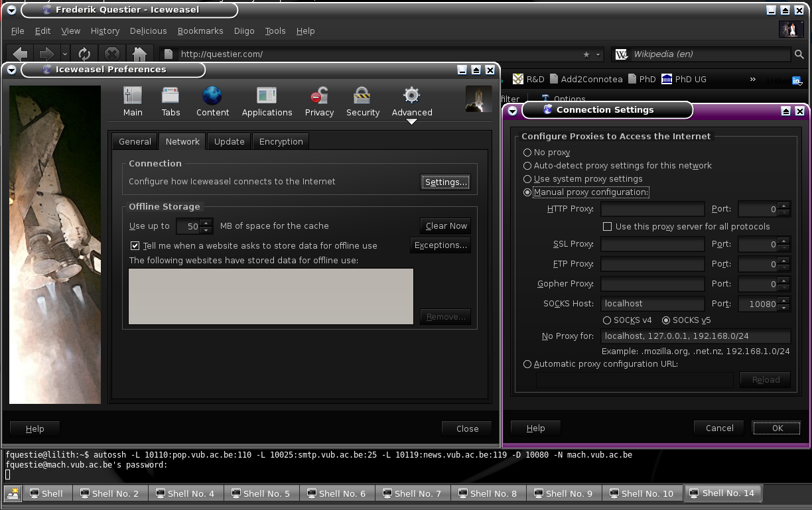Open the Applications preferences icon
This screenshot has height=510, width=812.
pyautogui.click(x=267, y=97)
